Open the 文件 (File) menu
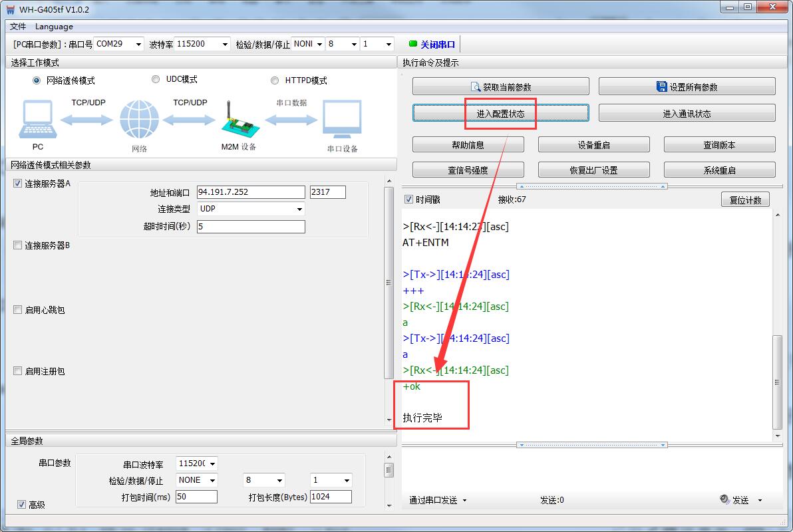Image resolution: width=793 pixels, height=532 pixels. pos(18,27)
